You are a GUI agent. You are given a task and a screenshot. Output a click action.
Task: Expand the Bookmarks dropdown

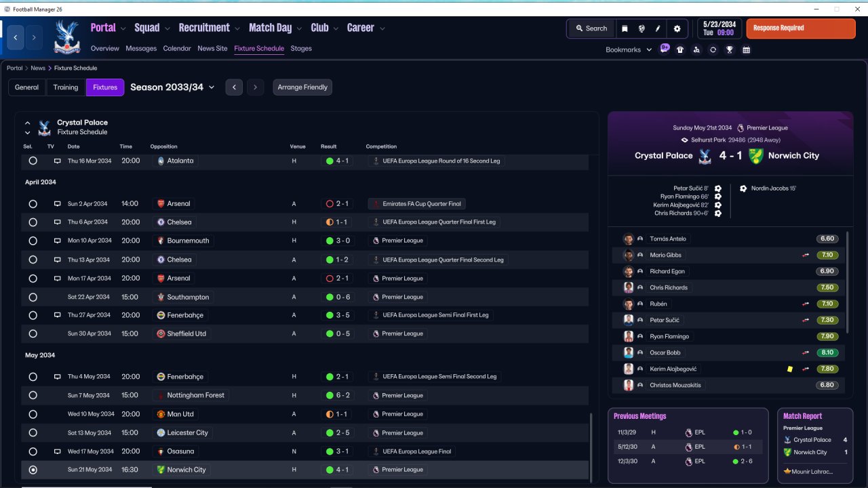pos(629,49)
